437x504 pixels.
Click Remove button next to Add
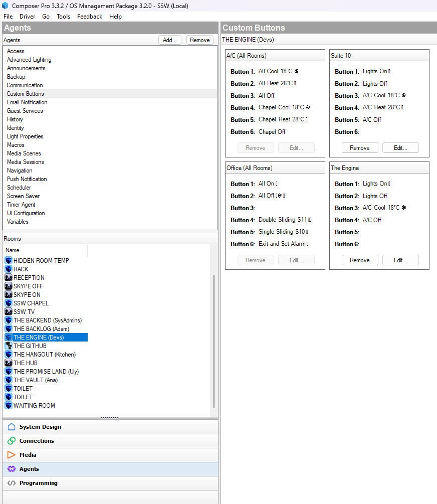click(200, 40)
